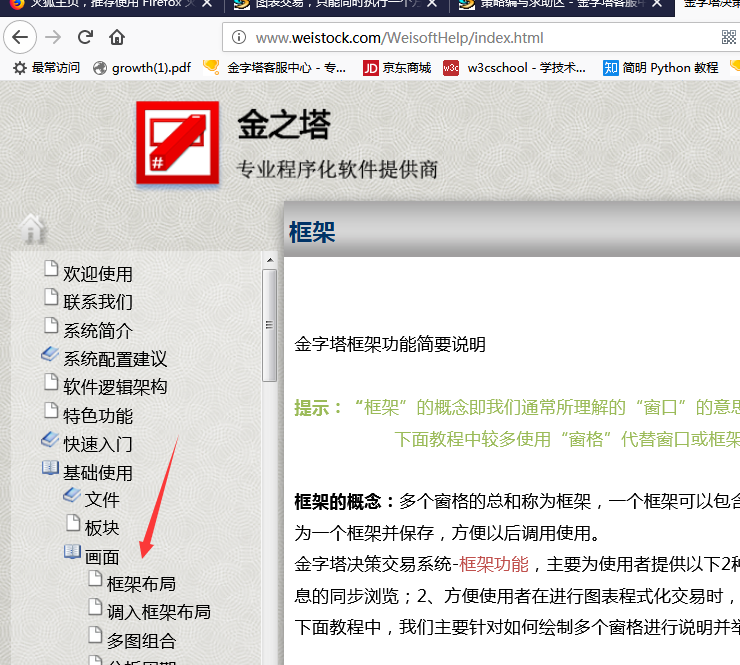Open the 最常访问 bookmark
Viewport: 740px width, 665px height.
coord(46,68)
